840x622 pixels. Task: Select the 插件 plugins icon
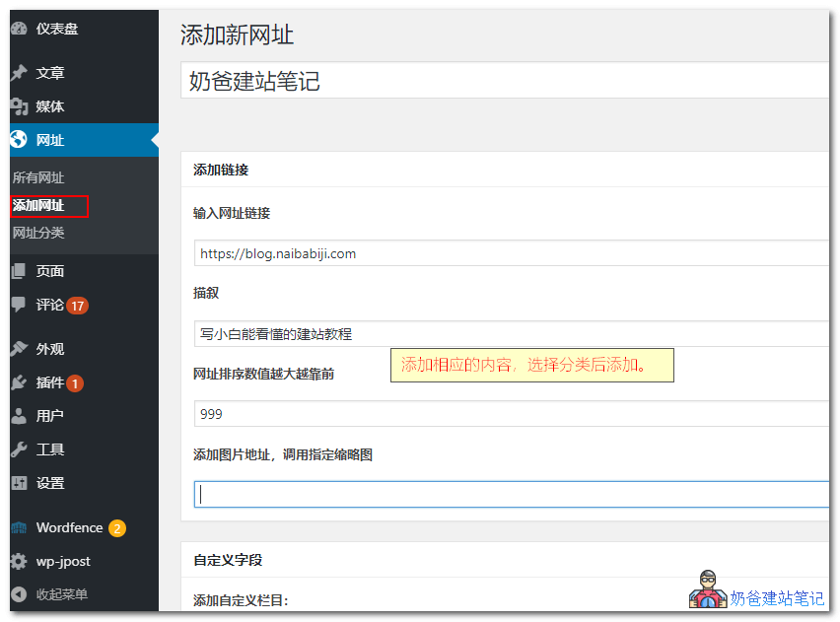coord(22,382)
